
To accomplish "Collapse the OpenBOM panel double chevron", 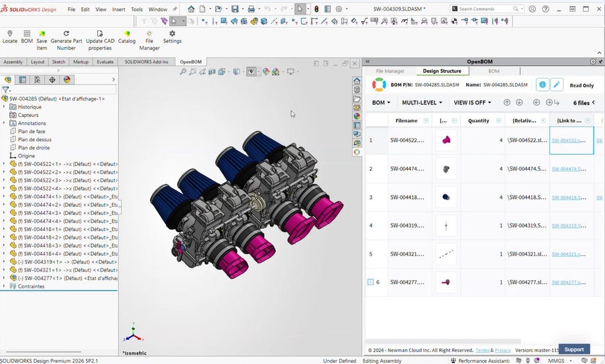I will (x=367, y=61).
